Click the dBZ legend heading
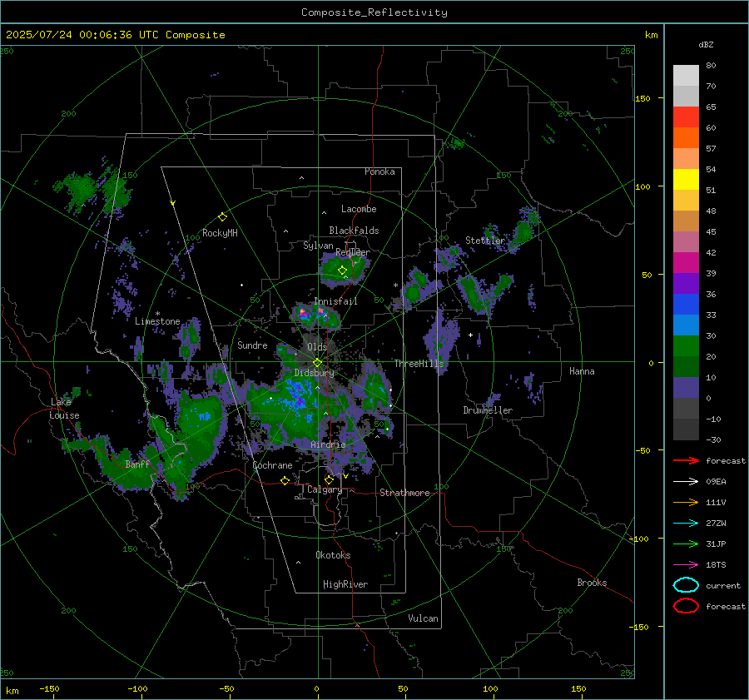Image resolution: width=749 pixels, height=700 pixels. [x=706, y=45]
